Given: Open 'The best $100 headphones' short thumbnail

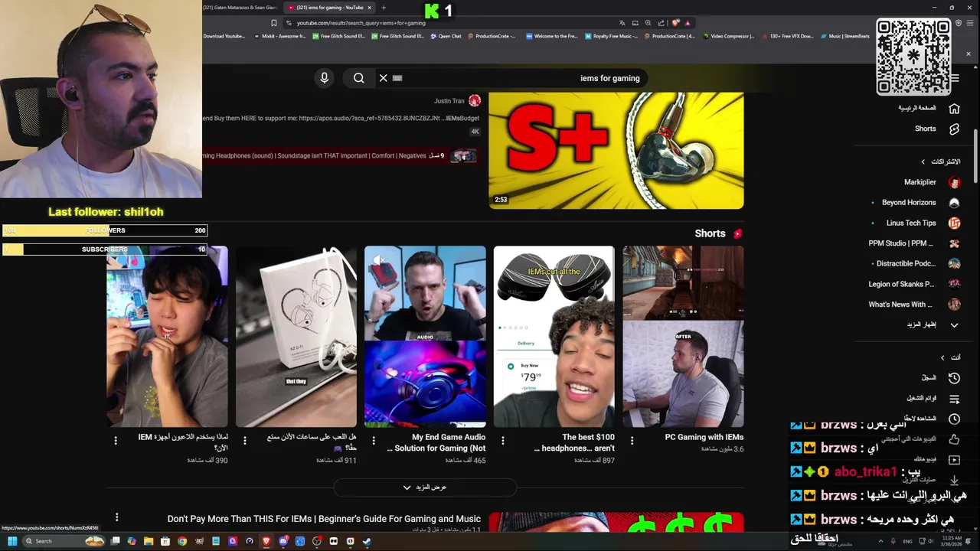Looking at the screenshot, I should tap(554, 337).
